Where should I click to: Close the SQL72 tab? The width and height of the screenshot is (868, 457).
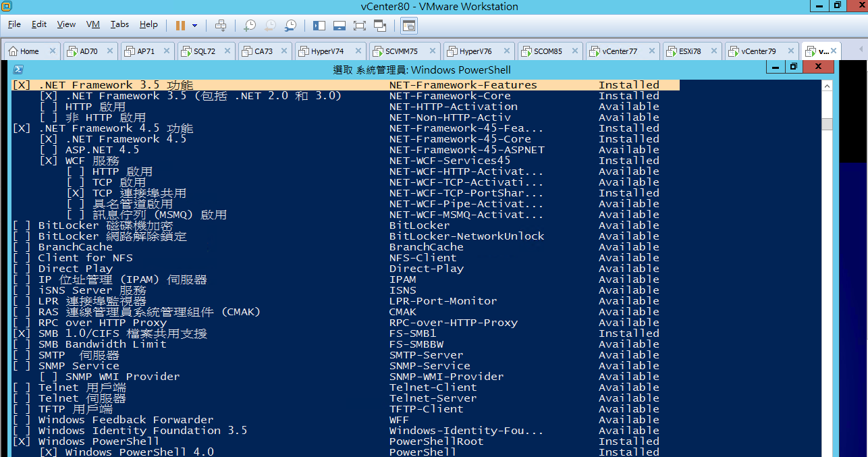(227, 51)
